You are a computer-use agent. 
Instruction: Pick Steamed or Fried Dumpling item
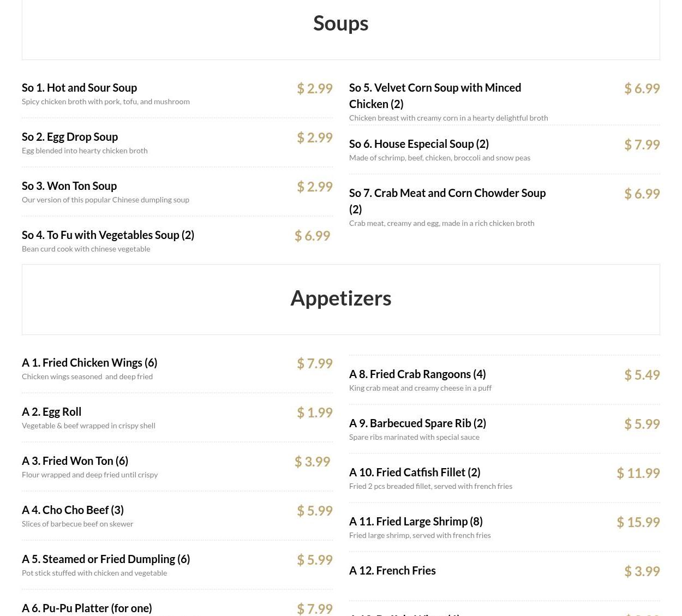point(106,559)
